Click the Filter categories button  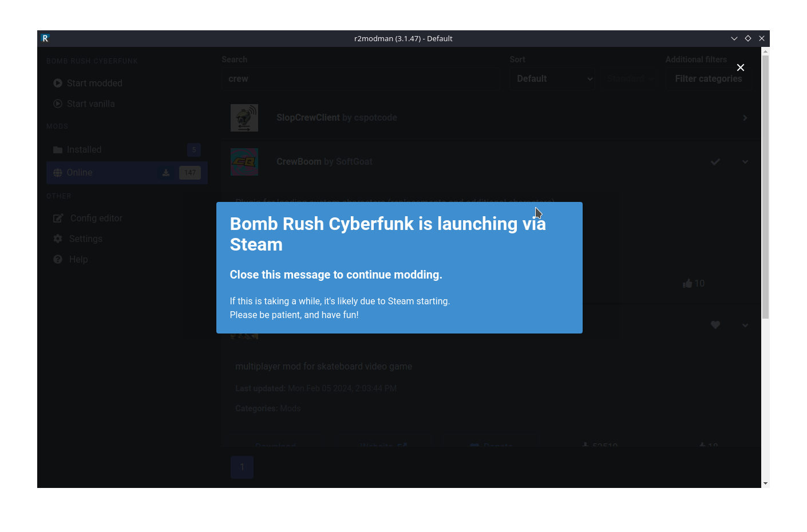tap(709, 78)
